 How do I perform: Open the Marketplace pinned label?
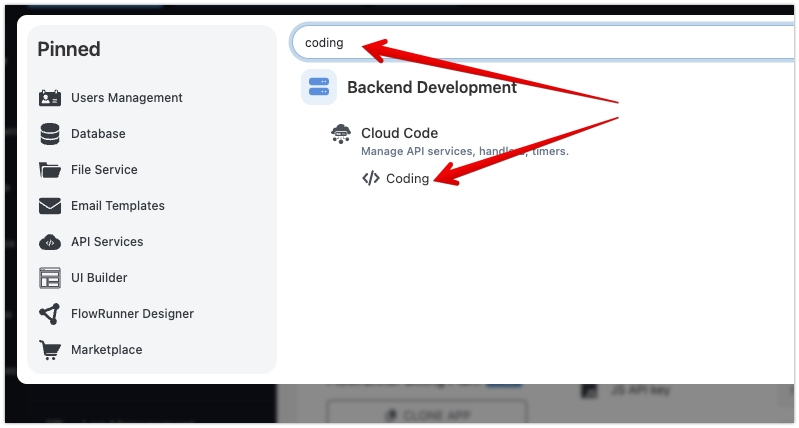[106, 350]
